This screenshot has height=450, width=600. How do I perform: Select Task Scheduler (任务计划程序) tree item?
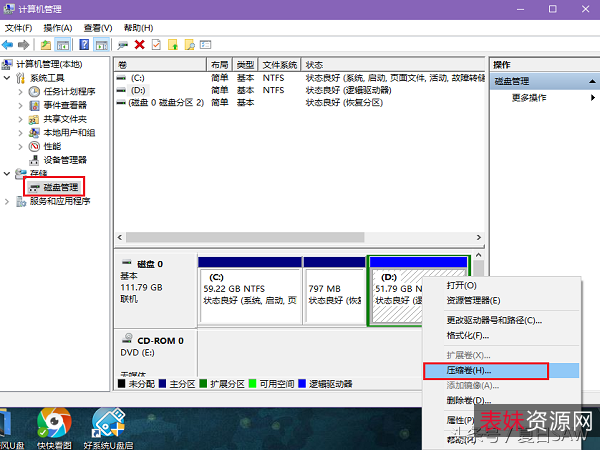69,91
